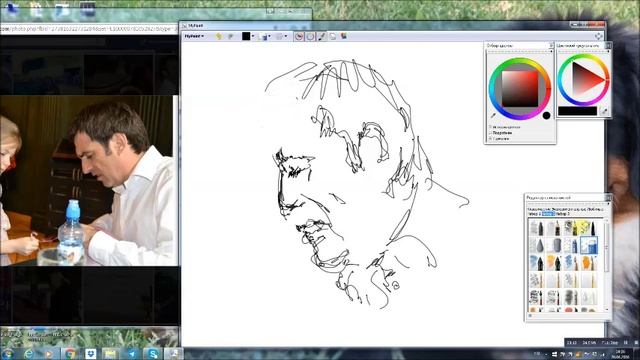Open the MyPaint main menu dropdown
Image resolution: width=640 pixels, height=360 pixels.
[x=194, y=36]
